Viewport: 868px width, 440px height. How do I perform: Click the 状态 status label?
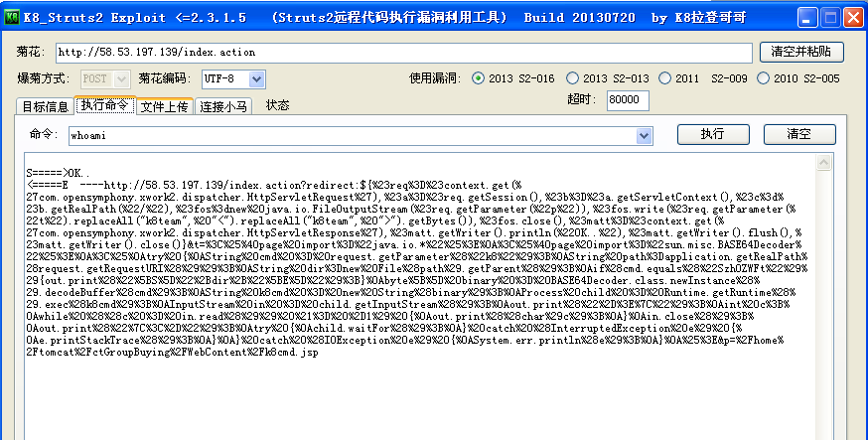click(x=277, y=105)
